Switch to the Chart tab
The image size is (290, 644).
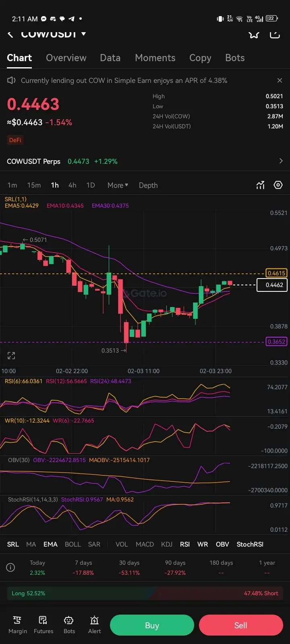(19, 58)
